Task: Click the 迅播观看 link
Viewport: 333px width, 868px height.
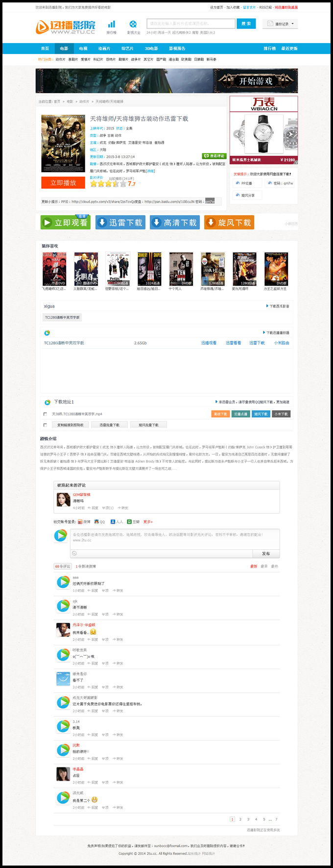Action: (209, 343)
